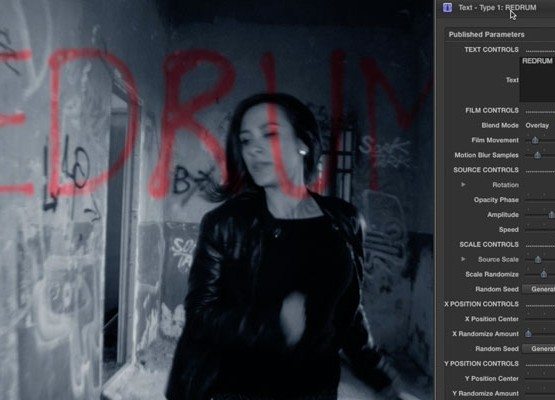The image size is (555, 400).
Task: Click the Text title icon in inspector header
Action: click(447, 7)
